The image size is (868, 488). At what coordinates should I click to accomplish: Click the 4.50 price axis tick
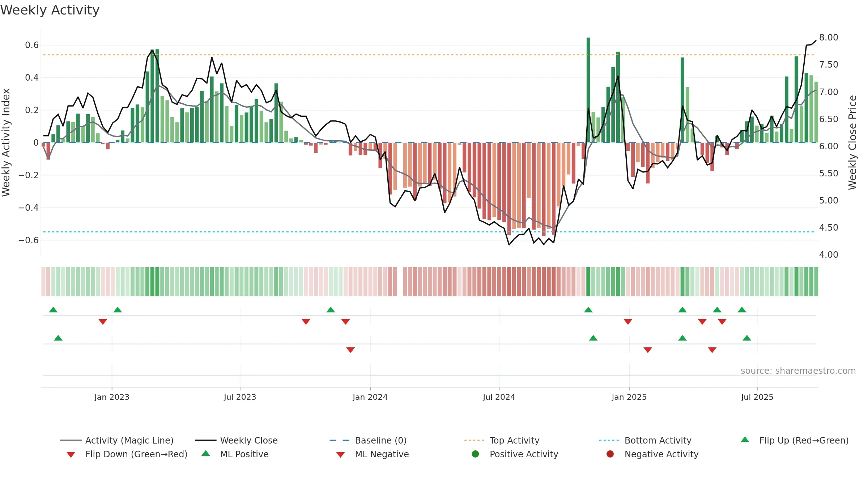(829, 228)
